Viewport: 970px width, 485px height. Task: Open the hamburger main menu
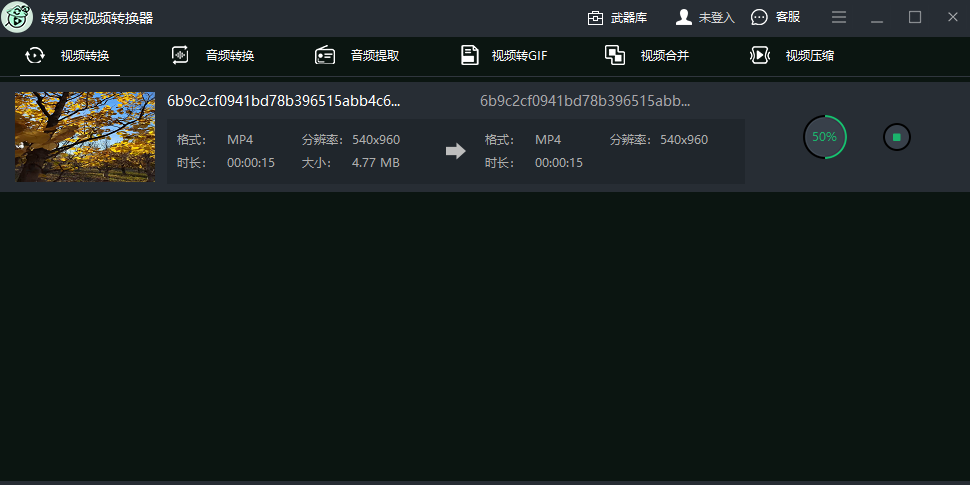[839, 18]
